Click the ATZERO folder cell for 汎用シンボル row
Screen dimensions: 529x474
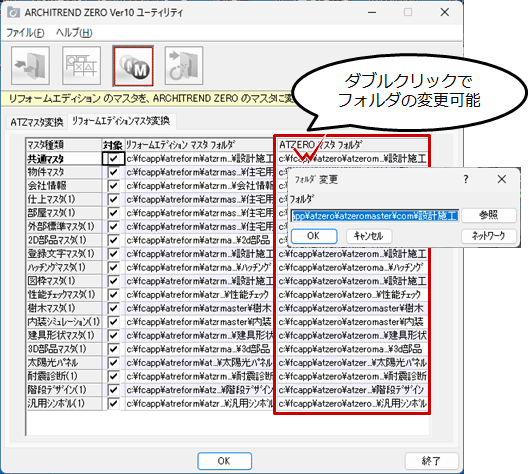click(353, 403)
